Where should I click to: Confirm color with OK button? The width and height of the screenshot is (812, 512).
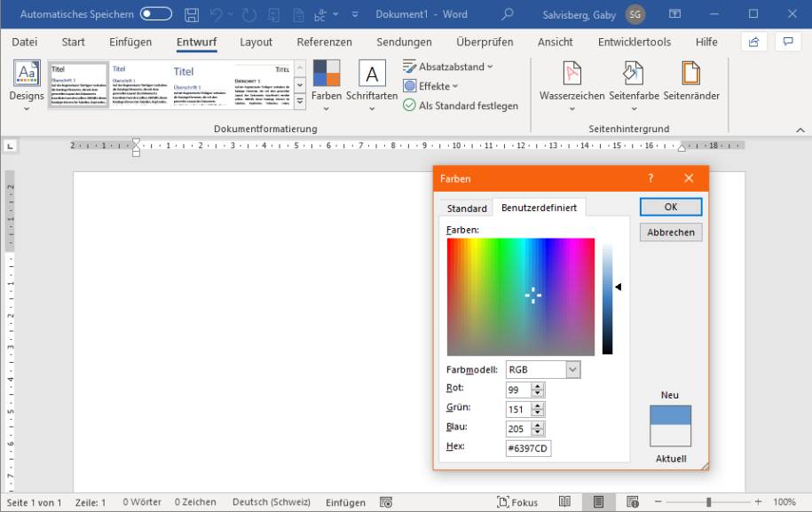[x=670, y=207]
